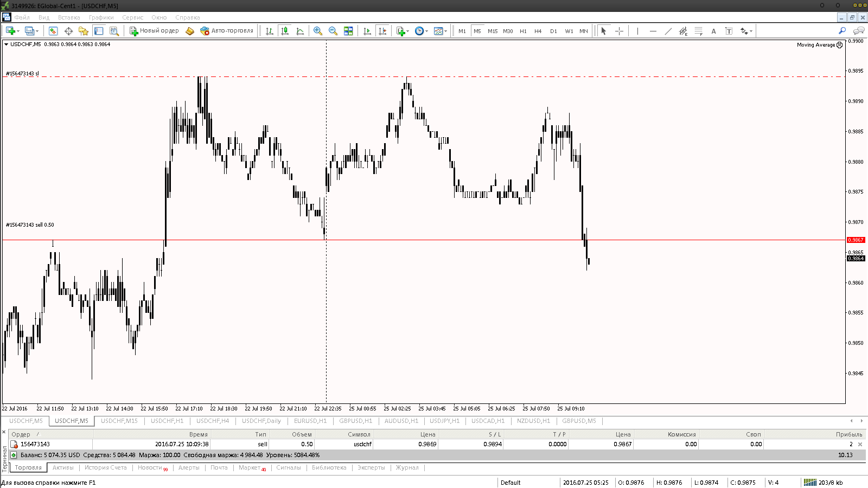Screen dimensions: 868x488
Task: Select the text A tool
Action: [x=713, y=31]
